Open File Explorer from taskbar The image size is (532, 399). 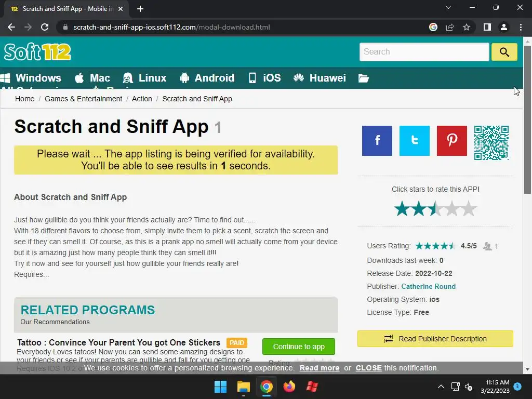243,387
